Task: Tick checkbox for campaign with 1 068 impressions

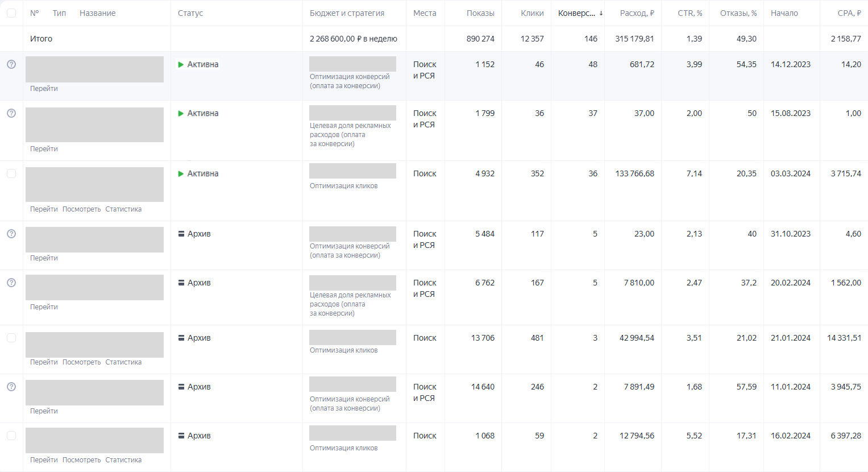Action: click(11, 436)
